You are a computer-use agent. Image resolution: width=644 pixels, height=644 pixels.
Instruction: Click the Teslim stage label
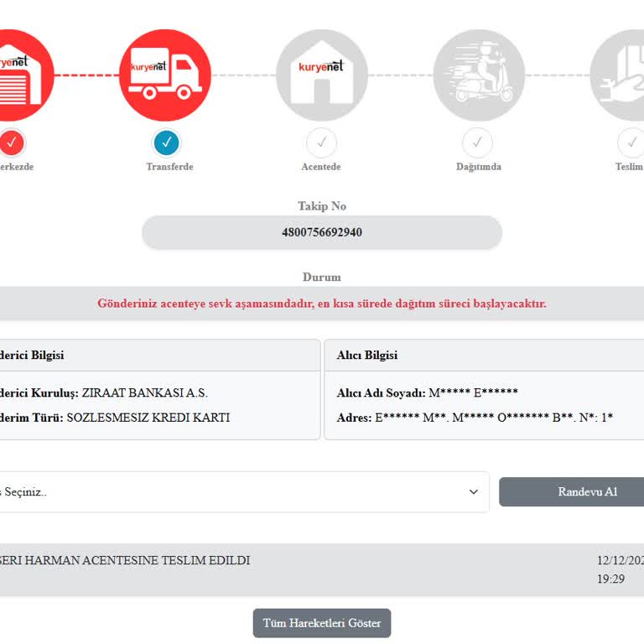[x=629, y=167]
